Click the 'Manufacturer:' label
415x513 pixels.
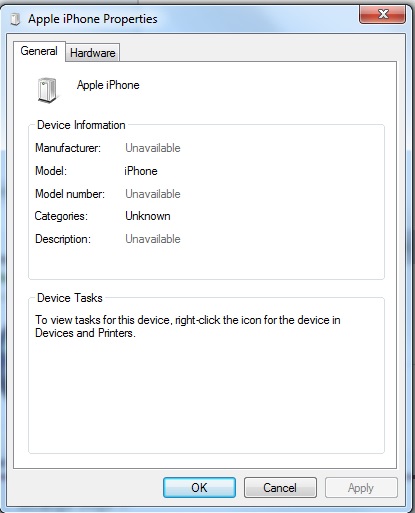point(68,148)
